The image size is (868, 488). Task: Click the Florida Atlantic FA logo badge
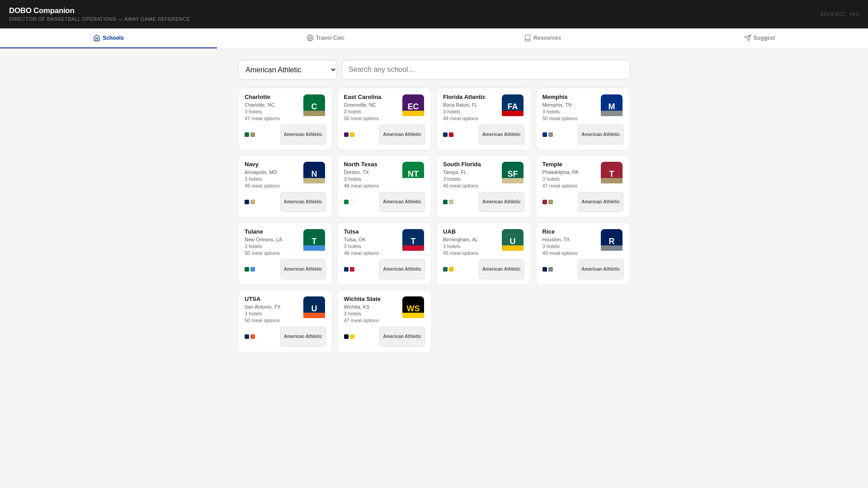[513, 105]
